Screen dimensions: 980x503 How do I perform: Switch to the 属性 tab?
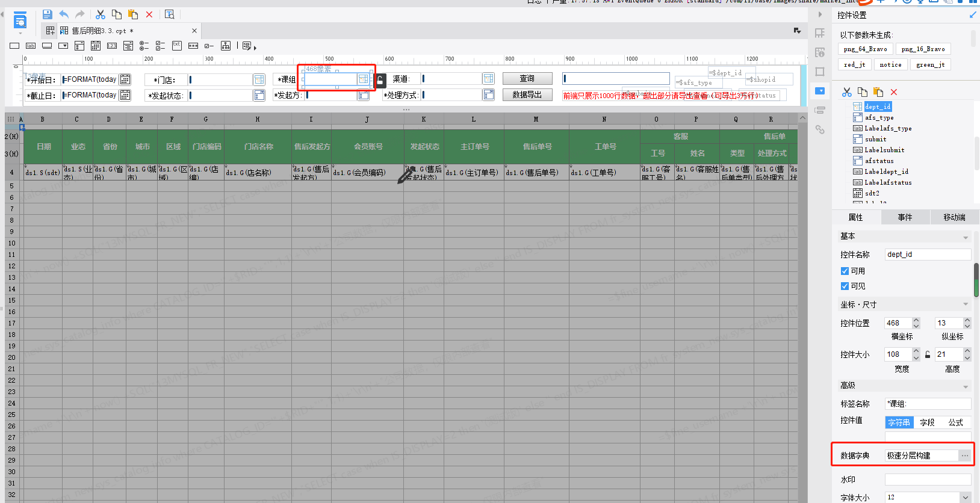pyautogui.click(x=855, y=217)
